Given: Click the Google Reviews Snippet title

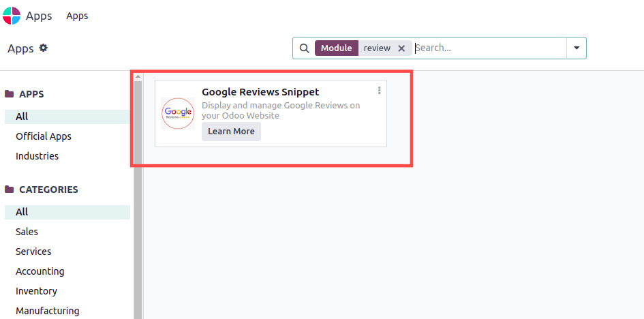Looking at the screenshot, I should (260, 91).
